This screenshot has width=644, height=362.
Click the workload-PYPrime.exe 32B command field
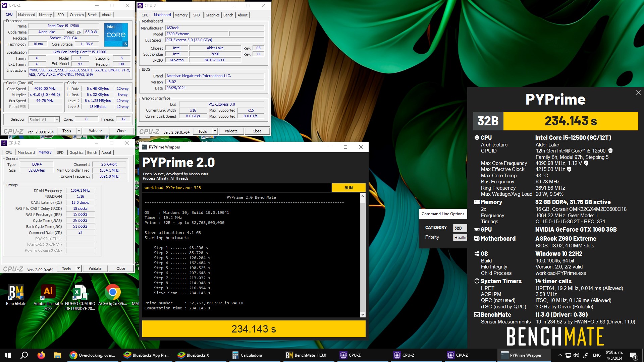click(x=236, y=188)
